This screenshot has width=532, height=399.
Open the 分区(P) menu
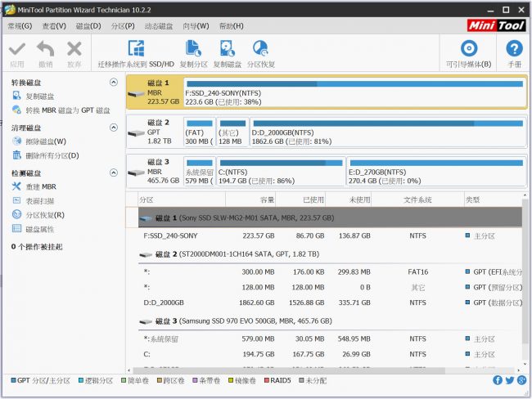pyautogui.click(x=123, y=25)
